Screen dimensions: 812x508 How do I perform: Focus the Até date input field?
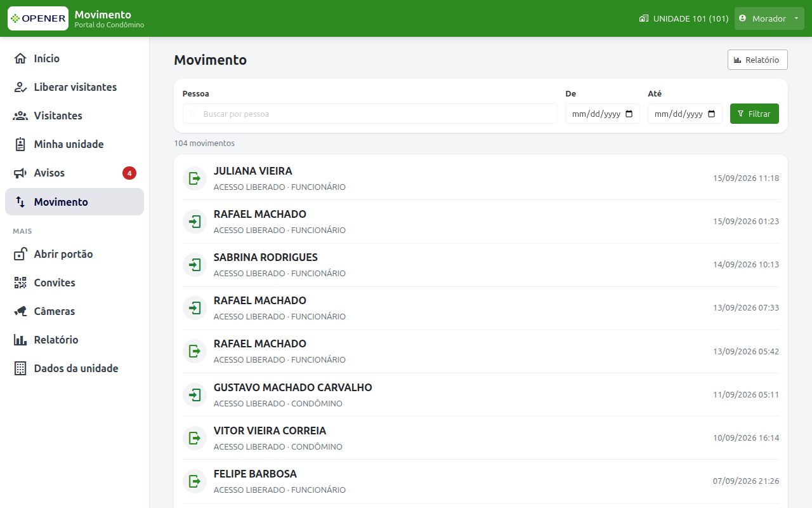685,114
